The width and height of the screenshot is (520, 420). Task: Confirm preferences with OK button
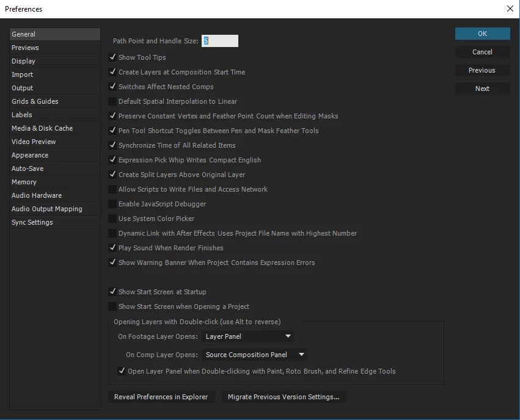coord(482,34)
